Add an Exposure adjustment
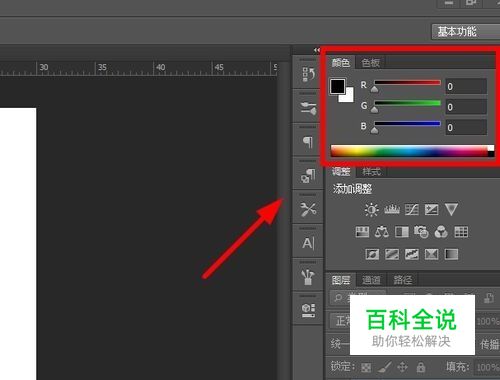500x380 pixels. tap(431, 210)
